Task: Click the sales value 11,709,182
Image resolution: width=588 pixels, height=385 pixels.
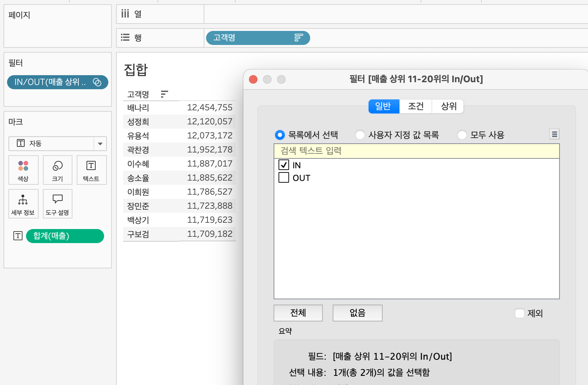Action: click(210, 234)
